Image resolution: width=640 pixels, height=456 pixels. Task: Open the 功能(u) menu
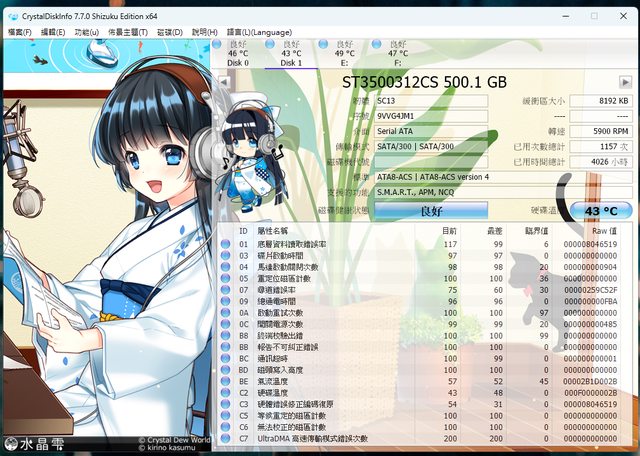pyautogui.click(x=86, y=33)
